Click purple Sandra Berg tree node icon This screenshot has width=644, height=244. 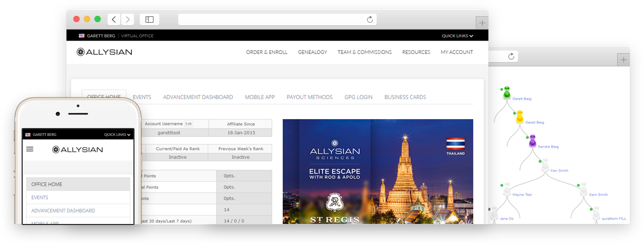pyautogui.click(x=532, y=141)
